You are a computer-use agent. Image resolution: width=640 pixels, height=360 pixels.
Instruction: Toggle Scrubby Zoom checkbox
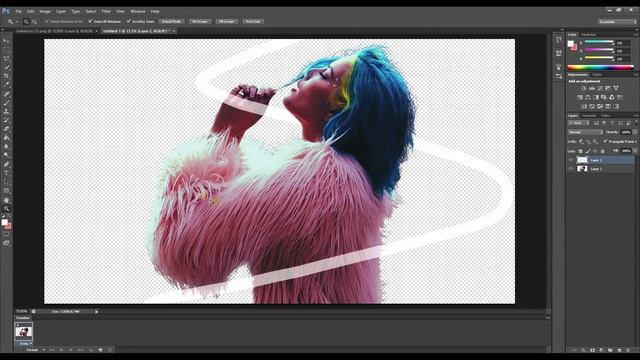coord(140,21)
